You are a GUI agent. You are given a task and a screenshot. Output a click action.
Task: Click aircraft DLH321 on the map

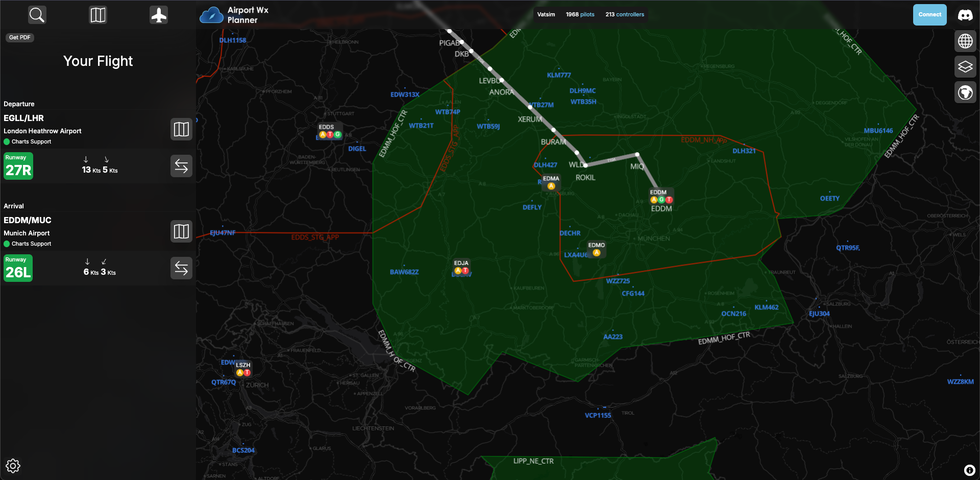pyautogui.click(x=744, y=151)
